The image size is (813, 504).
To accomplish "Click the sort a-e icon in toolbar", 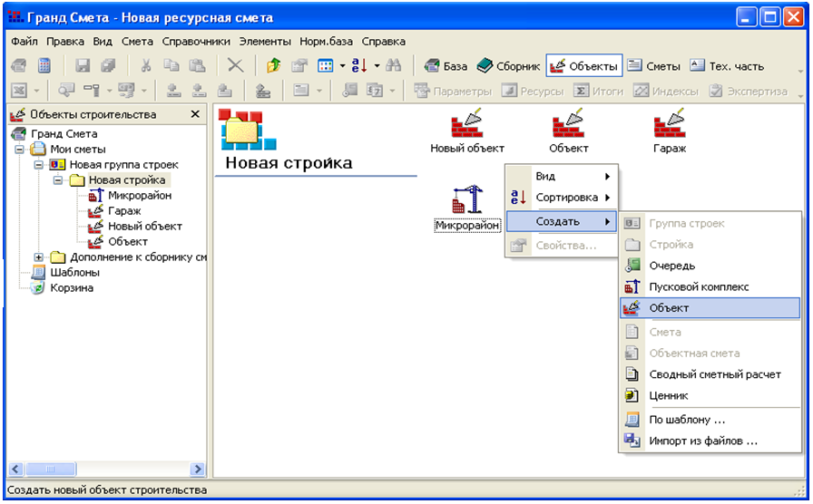I will 359,65.
